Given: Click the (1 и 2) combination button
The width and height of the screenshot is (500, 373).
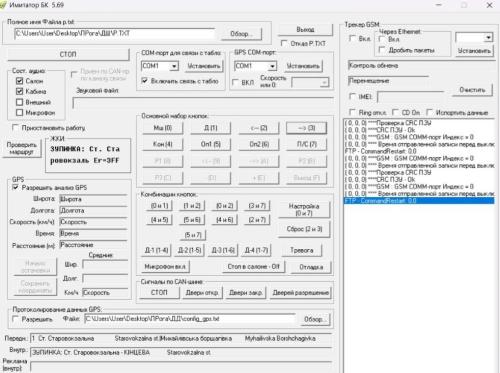Looking at the screenshot, I should coord(192,206).
